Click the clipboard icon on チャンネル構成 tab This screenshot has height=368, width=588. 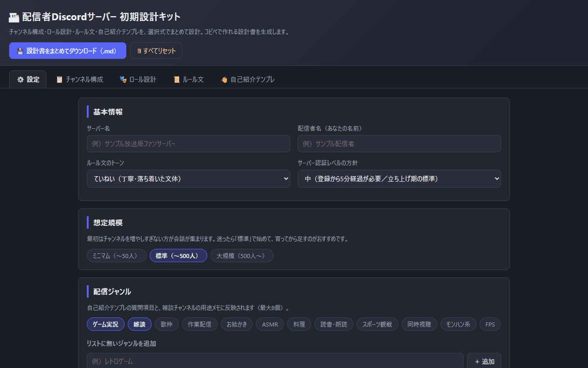pyautogui.click(x=59, y=80)
